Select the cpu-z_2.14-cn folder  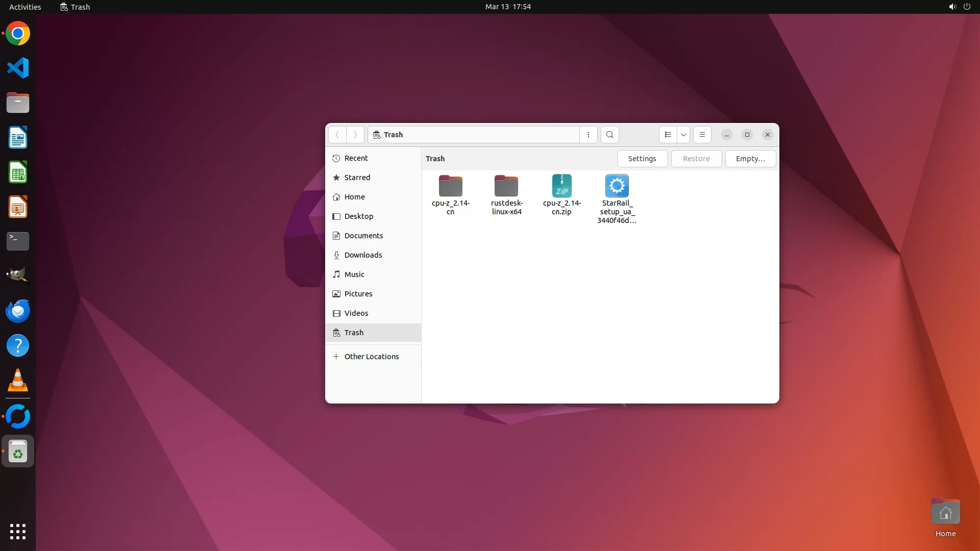tap(450, 187)
